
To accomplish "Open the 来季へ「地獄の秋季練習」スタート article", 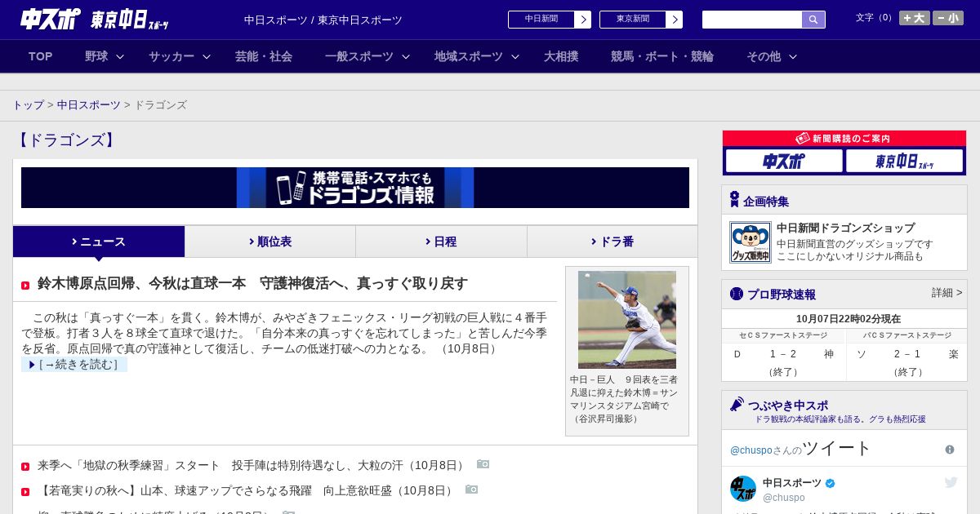I will tap(252, 465).
